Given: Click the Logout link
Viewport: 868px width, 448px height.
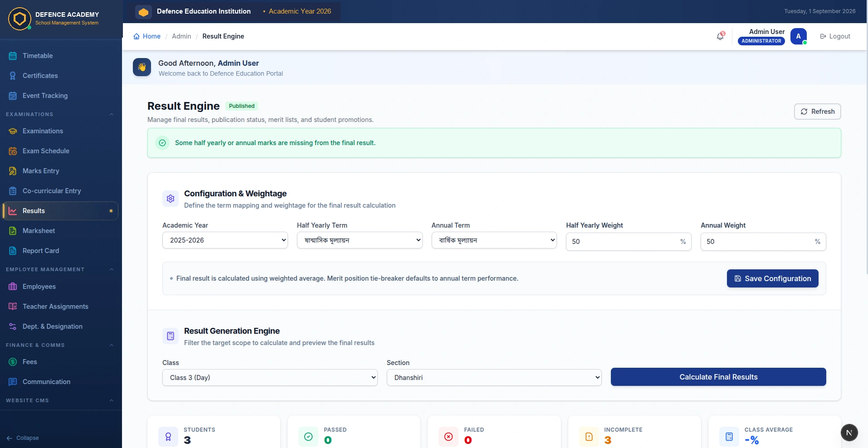Looking at the screenshot, I should coord(835,36).
